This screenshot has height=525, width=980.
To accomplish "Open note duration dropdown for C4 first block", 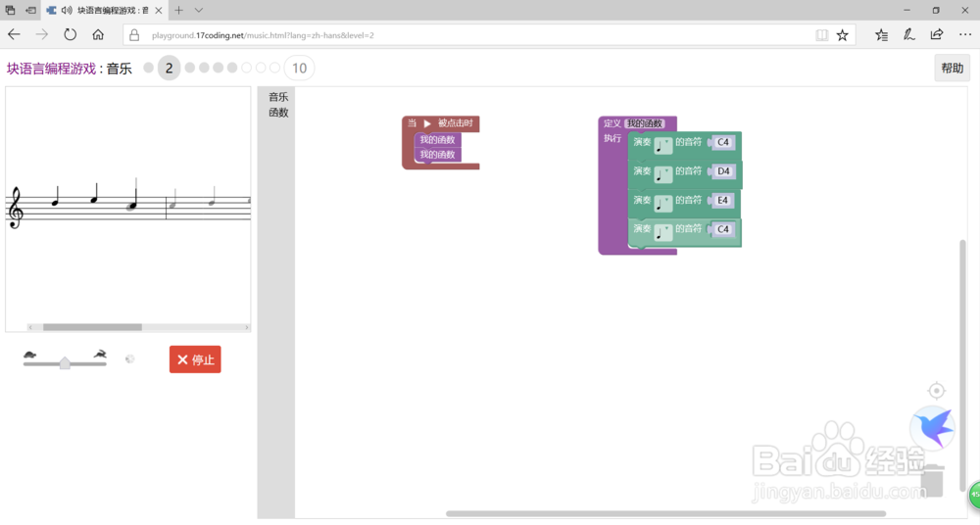I will click(x=663, y=146).
